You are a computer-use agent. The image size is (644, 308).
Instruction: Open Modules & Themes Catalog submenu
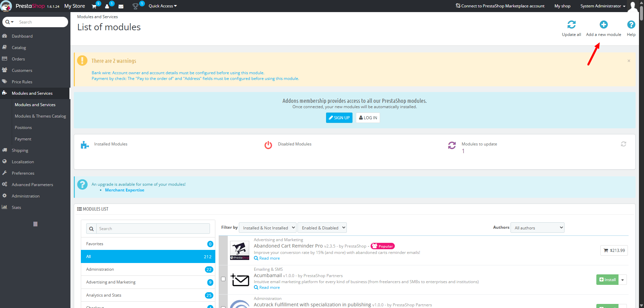[x=40, y=116]
